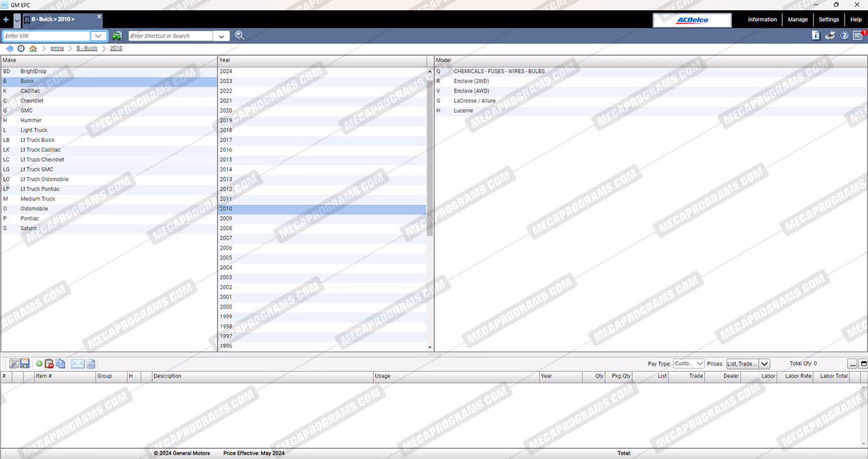Click the green add item icon

(39, 364)
